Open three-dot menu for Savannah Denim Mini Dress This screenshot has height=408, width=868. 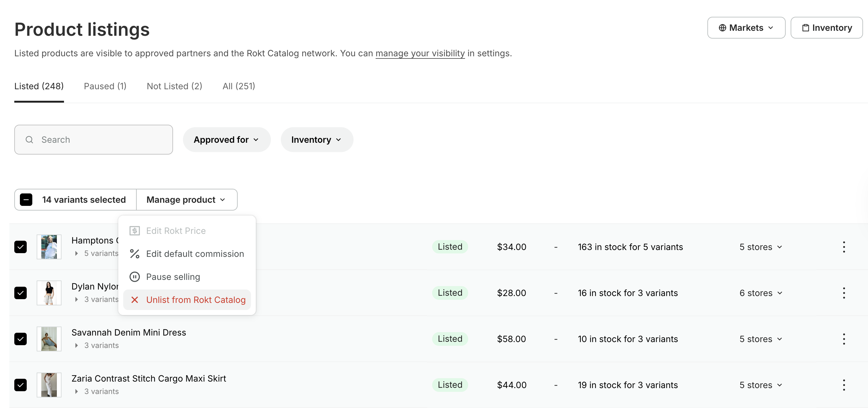843,339
